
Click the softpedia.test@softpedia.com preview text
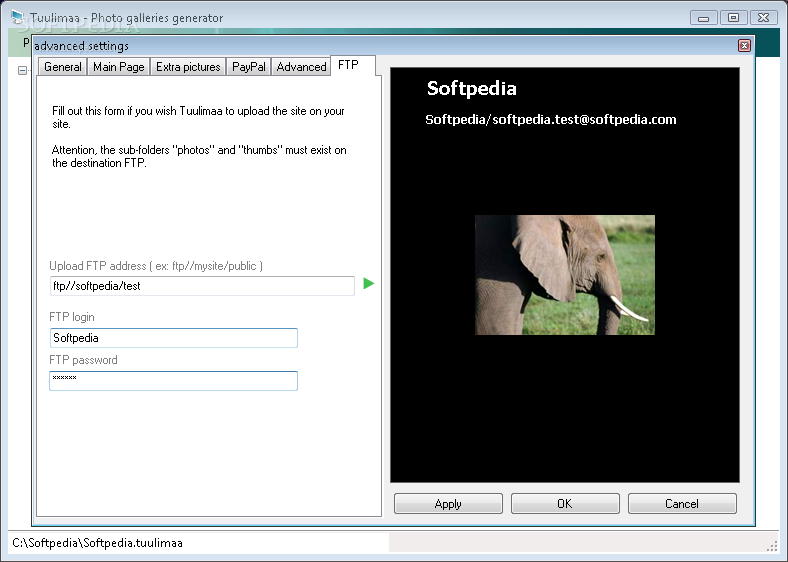(x=551, y=120)
